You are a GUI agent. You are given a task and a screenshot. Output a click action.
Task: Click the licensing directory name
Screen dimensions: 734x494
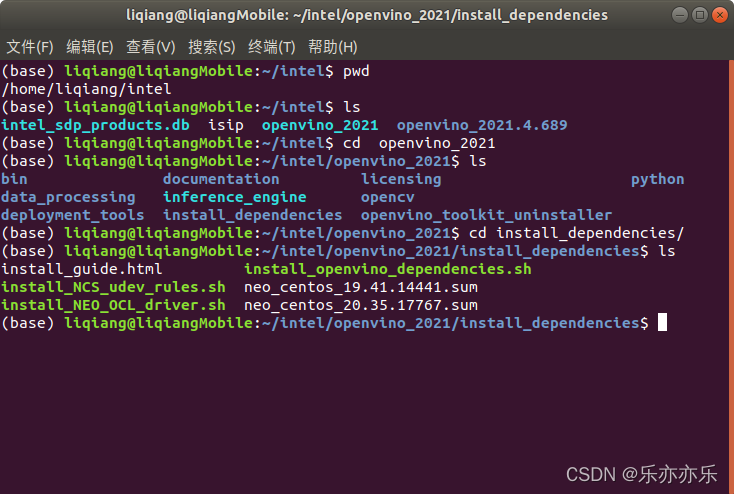pyautogui.click(x=401, y=179)
